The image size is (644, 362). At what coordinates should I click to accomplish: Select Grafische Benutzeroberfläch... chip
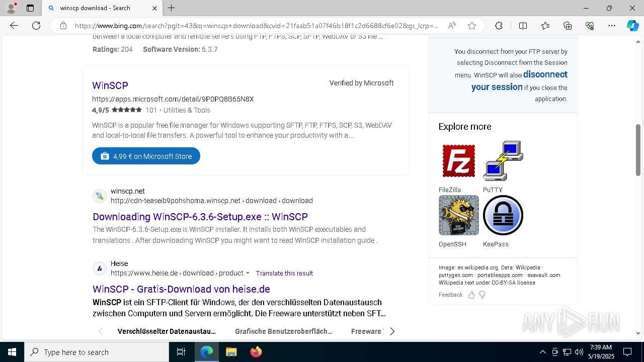point(284,331)
